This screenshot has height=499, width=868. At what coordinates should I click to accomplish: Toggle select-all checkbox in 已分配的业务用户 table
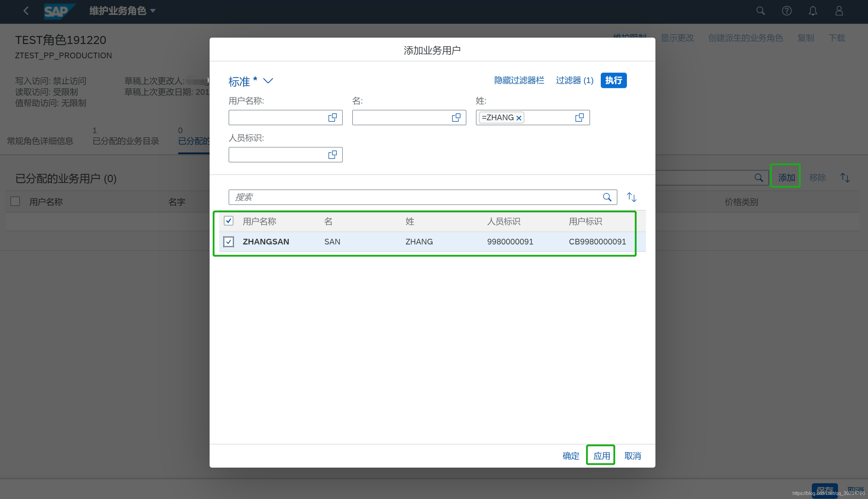(15, 201)
